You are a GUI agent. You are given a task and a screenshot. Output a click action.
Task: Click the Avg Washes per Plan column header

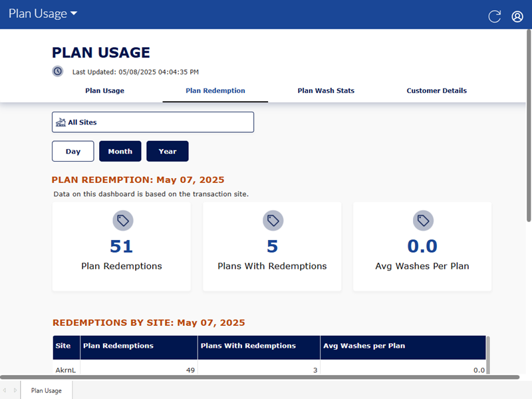(x=403, y=347)
